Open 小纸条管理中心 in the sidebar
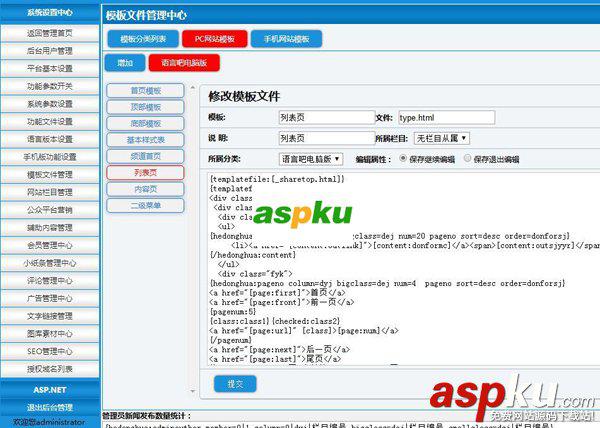This screenshot has width=600, height=428. (50, 263)
